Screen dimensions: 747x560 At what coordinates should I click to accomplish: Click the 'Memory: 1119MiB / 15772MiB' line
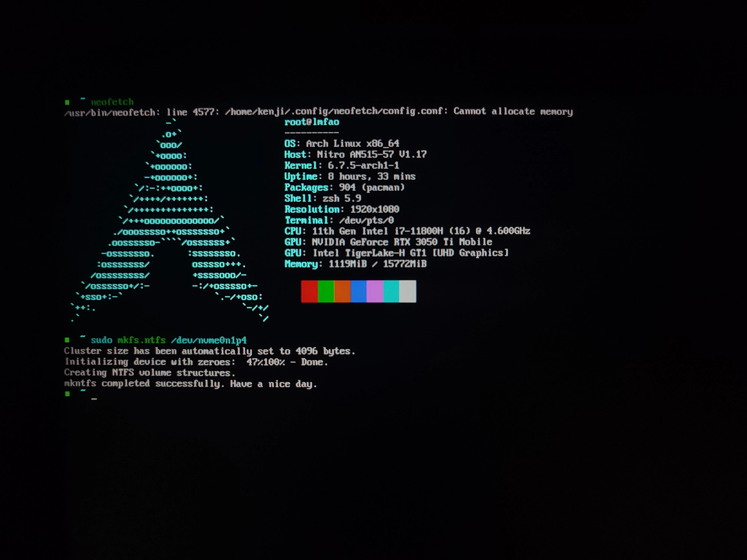[x=356, y=264]
